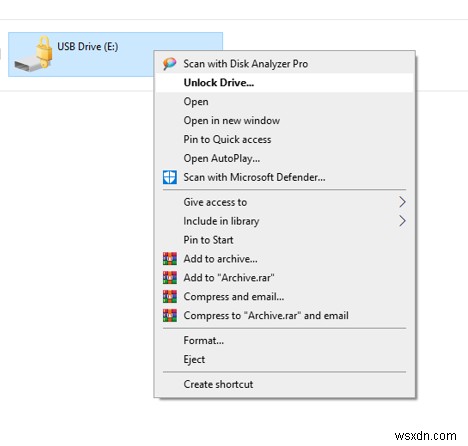Select Open in new window
Viewport: 468px width, 446px height.
point(285,120)
